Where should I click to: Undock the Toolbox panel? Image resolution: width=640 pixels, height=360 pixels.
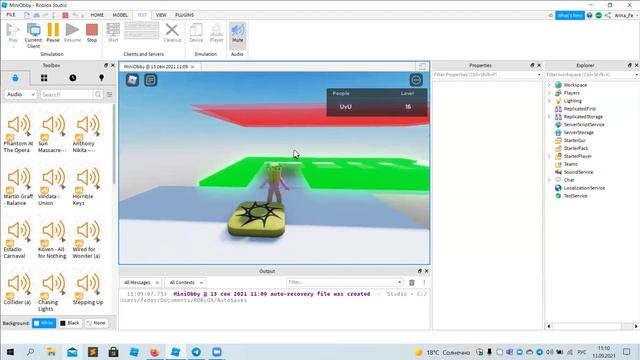point(106,65)
